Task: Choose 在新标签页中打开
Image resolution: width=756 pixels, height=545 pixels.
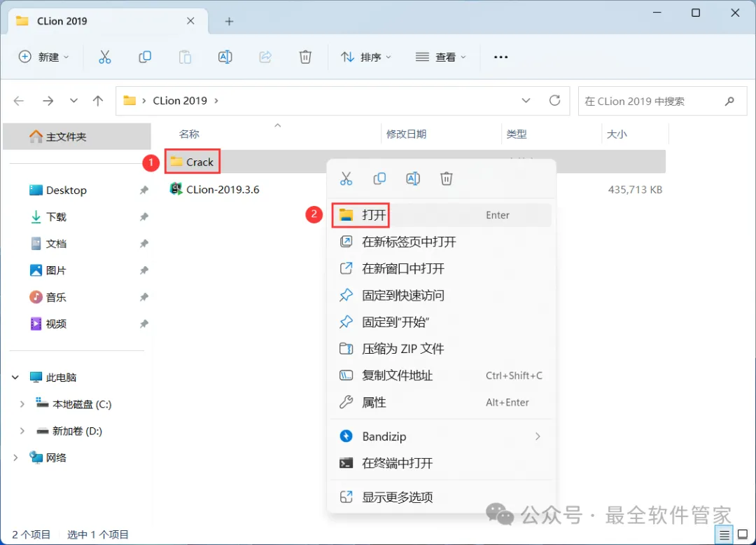Action: pos(441,242)
